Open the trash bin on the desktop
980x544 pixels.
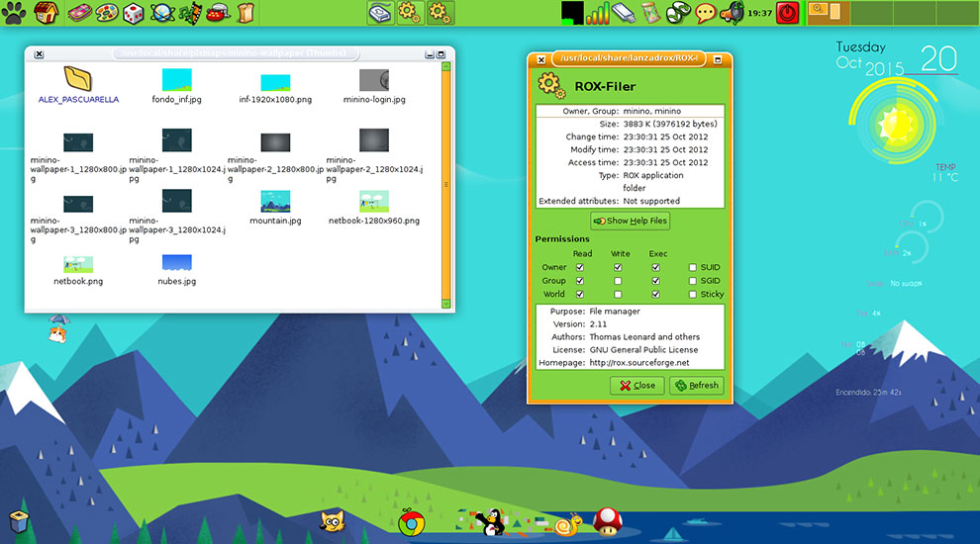click(19, 521)
